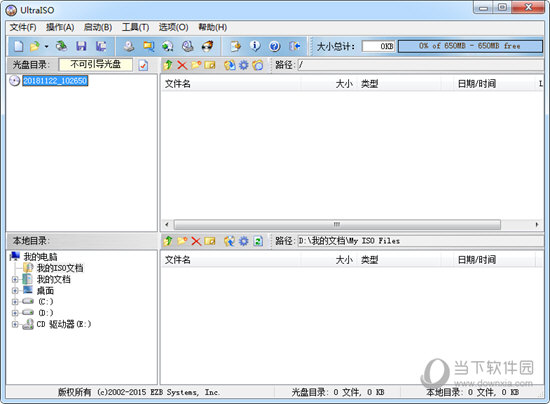This screenshot has height=404, width=550.
Task: Open the 选项(O) menu
Action: (173, 27)
